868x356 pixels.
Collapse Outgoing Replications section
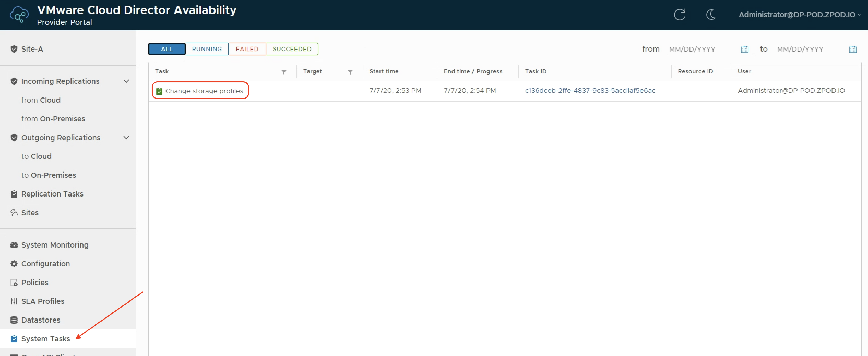[126, 137]
